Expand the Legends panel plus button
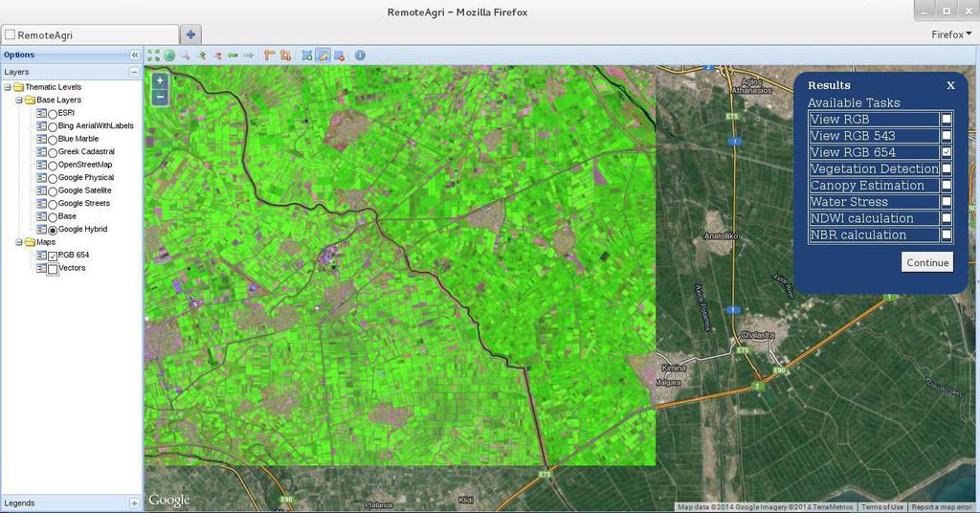The image size is (980, 513). [x=134, y=503]
